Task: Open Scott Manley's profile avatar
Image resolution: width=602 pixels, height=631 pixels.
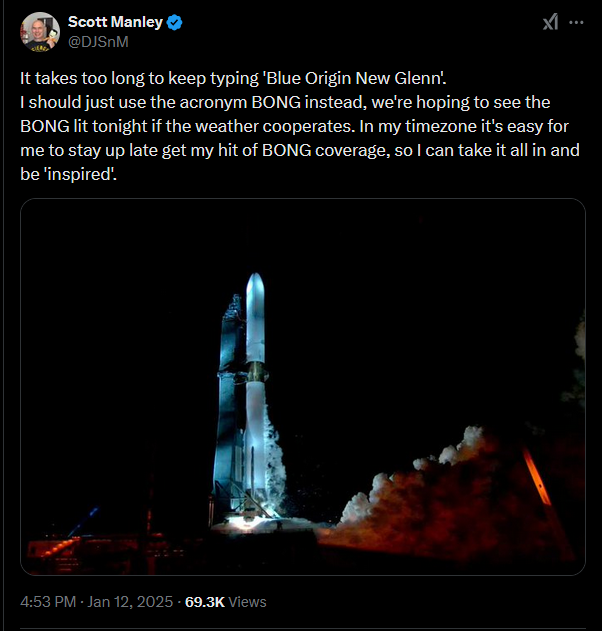Action: 40,31
